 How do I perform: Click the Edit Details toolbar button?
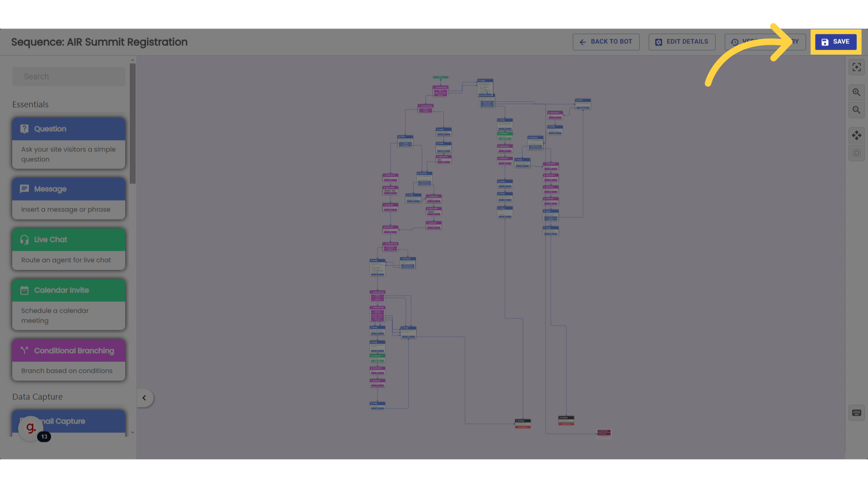[682, 42]
